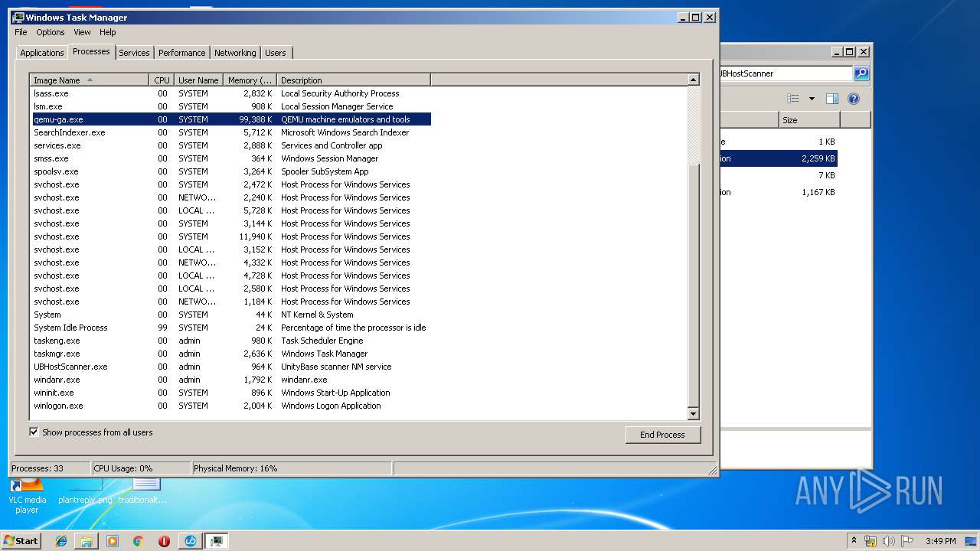Screen dimensions: 980x551
Task: Select the lsm.exe process
Action: coord(230,106)
